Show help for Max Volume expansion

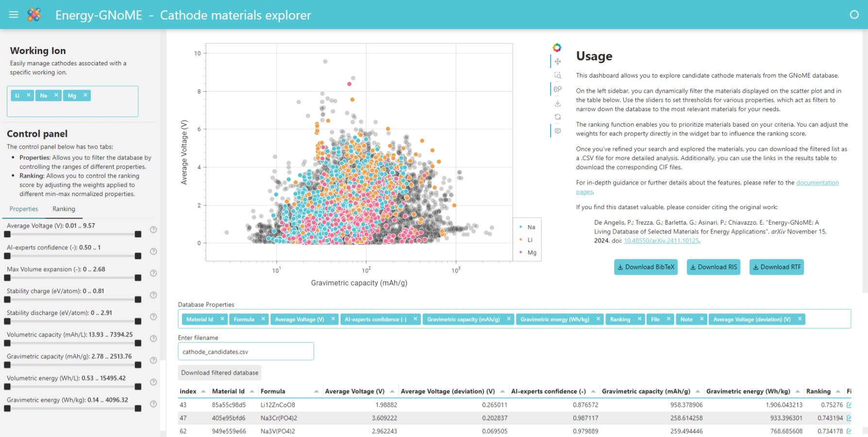click(x=153, y=273)
